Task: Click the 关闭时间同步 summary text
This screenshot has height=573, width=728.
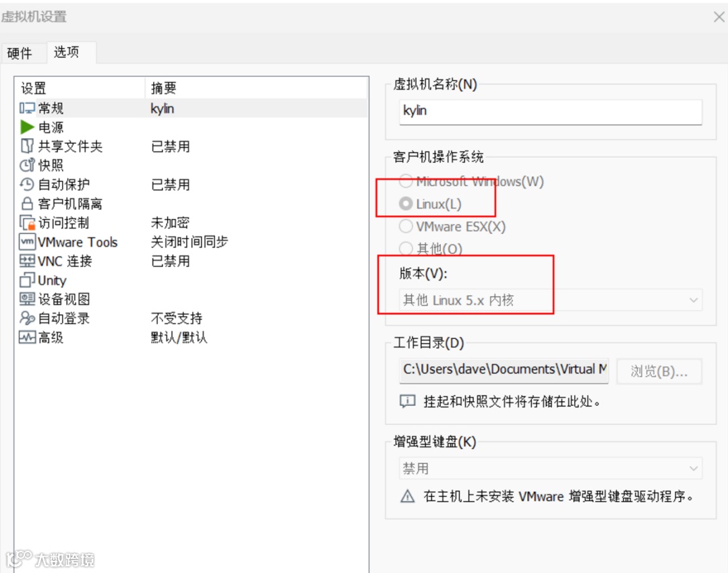Action: [x=189, y=241]
